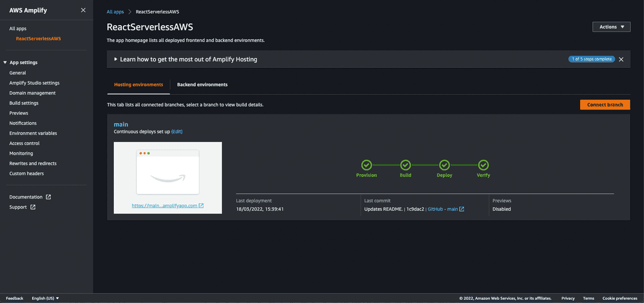The height and width of the screenshot is (303, 644).
Task: Open the main branch link
Action: pos(121,124)
